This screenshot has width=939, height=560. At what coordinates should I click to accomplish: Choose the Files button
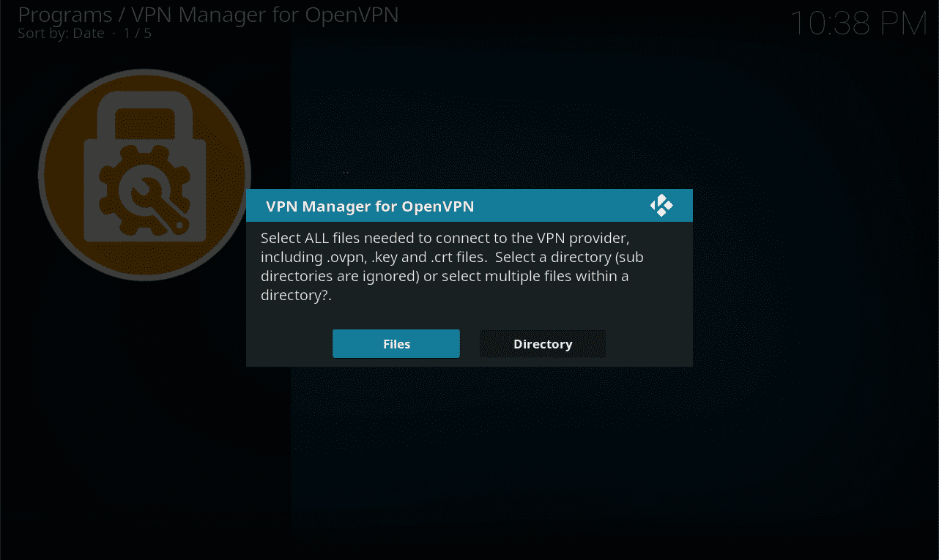[x=396, y=344]
